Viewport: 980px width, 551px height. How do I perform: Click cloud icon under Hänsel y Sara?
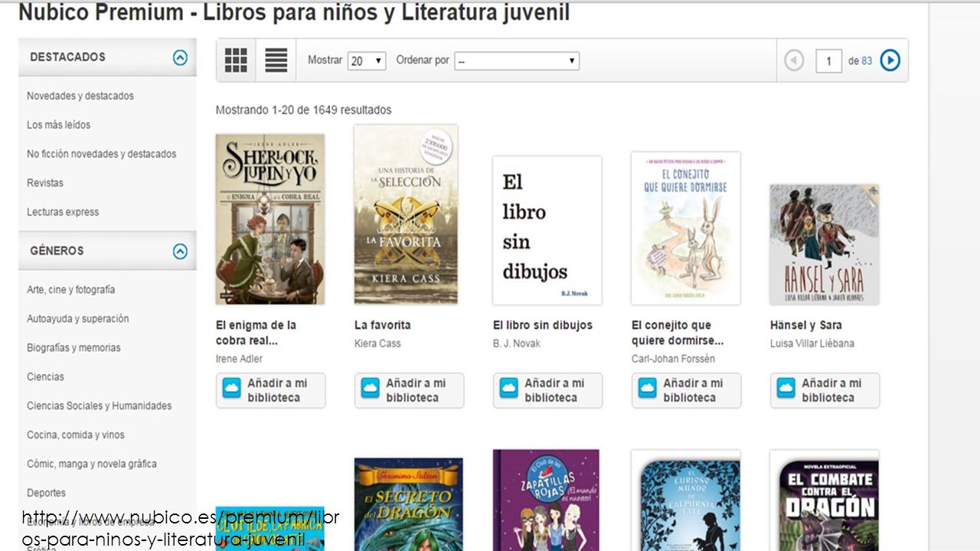pos(786,389)
